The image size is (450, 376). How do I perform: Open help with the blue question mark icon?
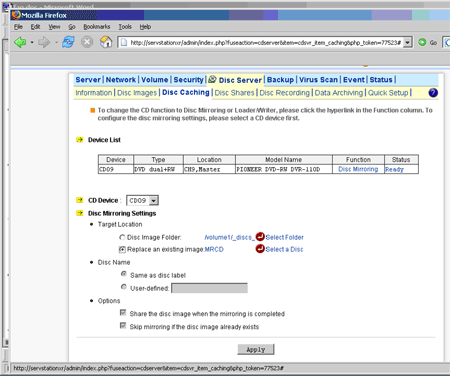point(433,93)
